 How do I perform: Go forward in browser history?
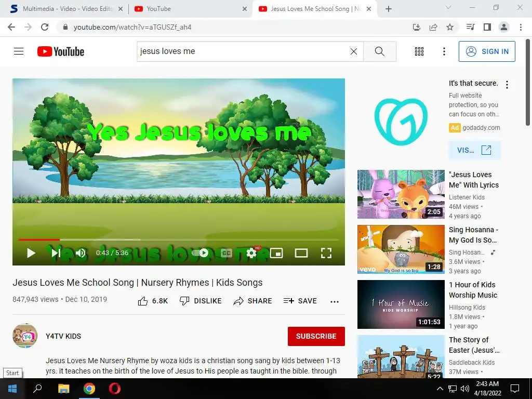[x=28, y=27]
